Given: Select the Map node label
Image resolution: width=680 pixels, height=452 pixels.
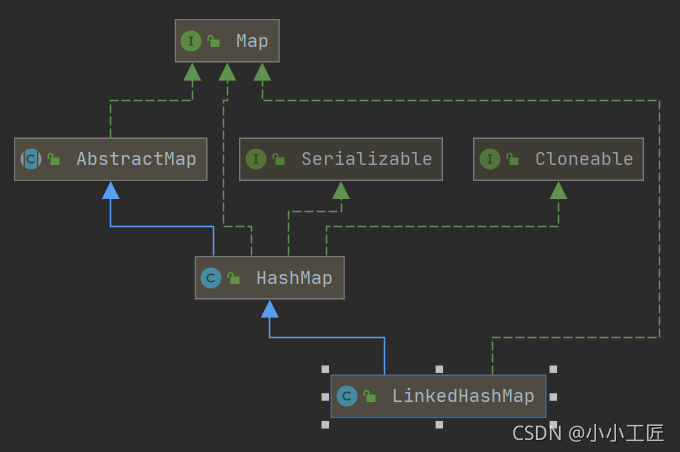Looking at the screenshot, I should point(252,41).
